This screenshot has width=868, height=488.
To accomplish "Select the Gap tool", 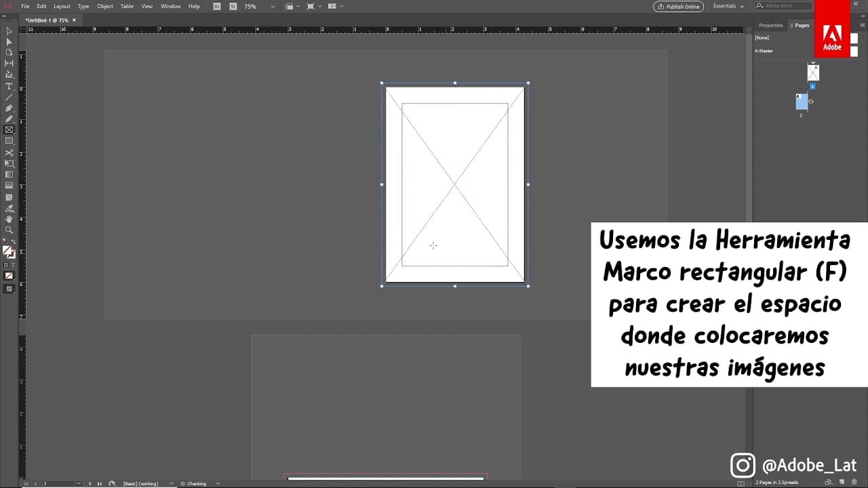I will pos(9,63).
